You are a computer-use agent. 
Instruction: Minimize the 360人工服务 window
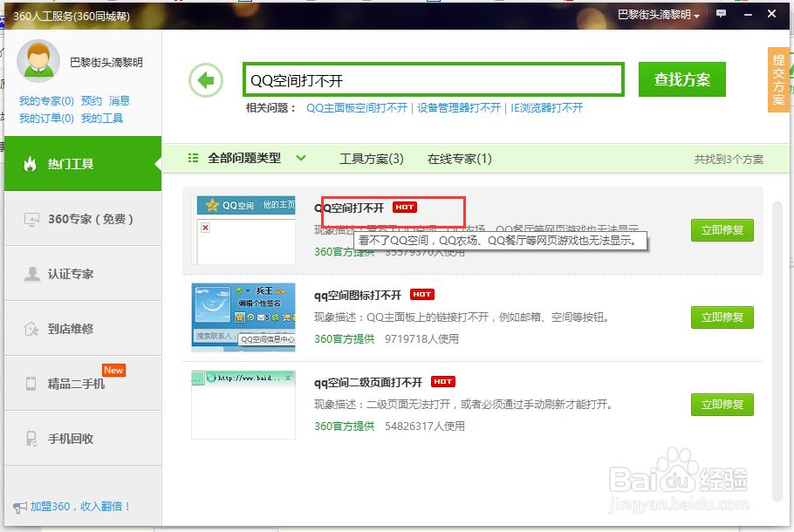(748, 14)
